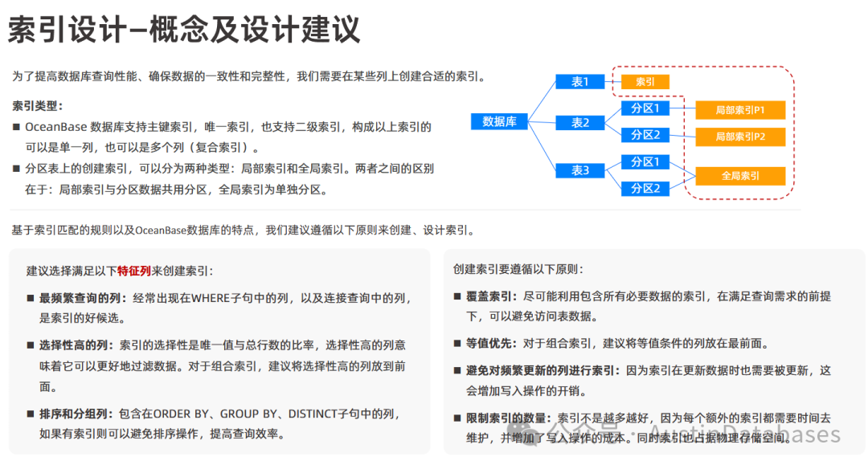Click the orange 索引 box beside 表1
The width and height of the screenshot is (868, 469).
645,82
